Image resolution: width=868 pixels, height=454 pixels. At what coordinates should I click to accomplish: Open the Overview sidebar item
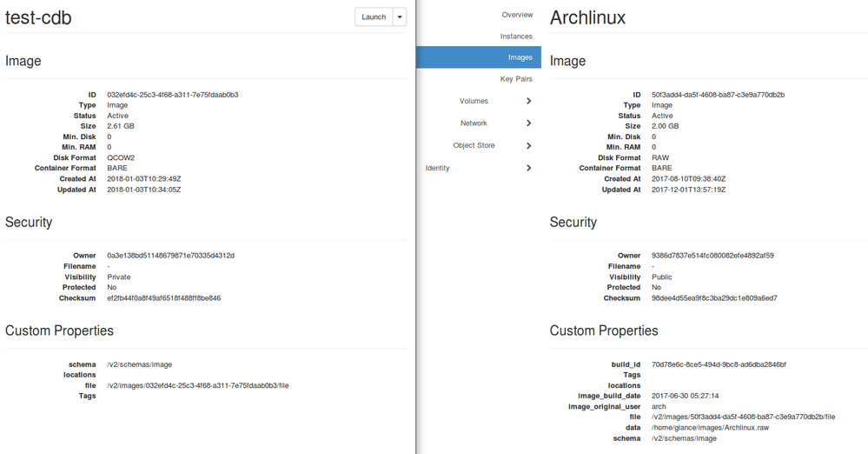click(517, 15)
